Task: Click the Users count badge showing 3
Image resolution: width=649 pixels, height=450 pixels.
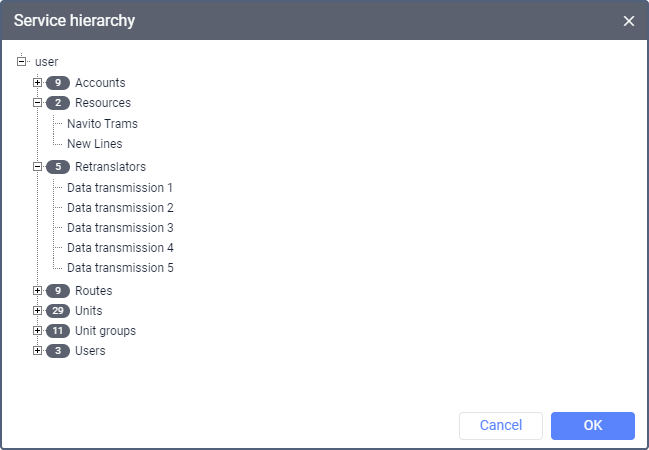Action: [58, 351]
